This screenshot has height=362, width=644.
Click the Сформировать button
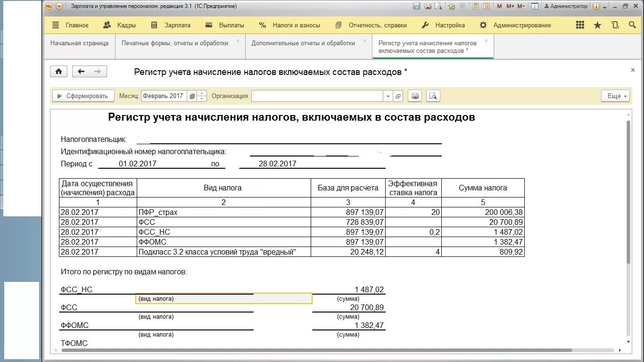pyautogui.click(x=83, y=96)
